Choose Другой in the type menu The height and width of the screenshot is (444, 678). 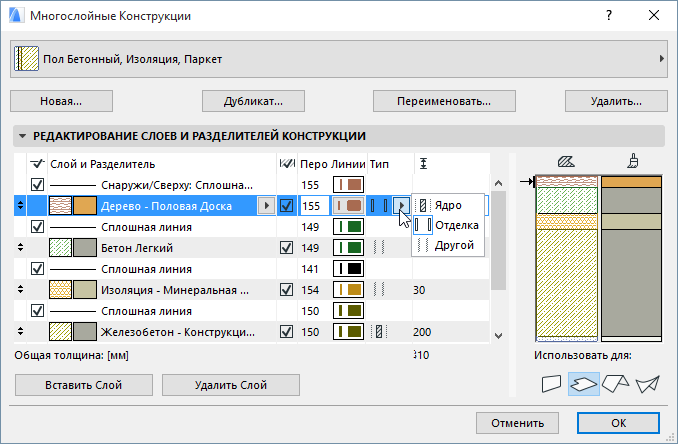coord(448,245)
